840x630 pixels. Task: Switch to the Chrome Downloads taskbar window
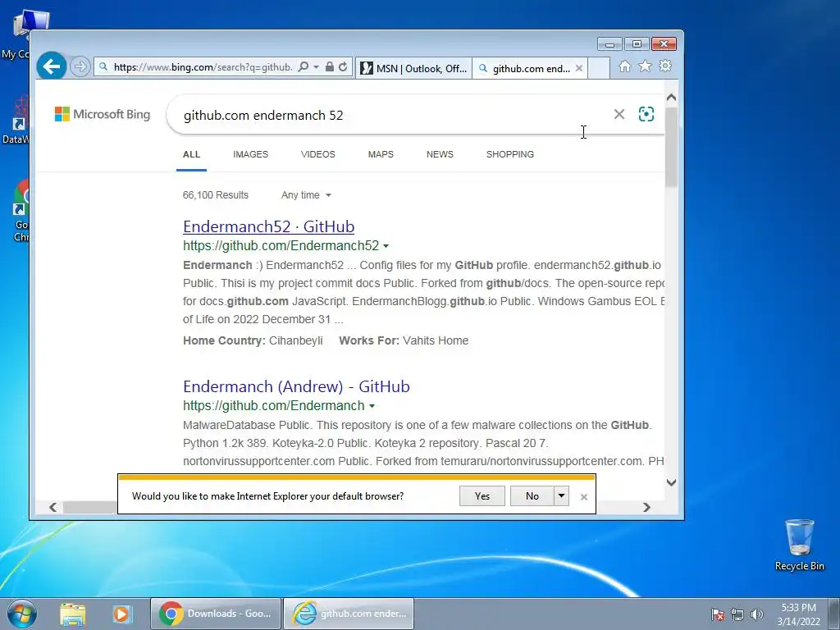[216, 614]
